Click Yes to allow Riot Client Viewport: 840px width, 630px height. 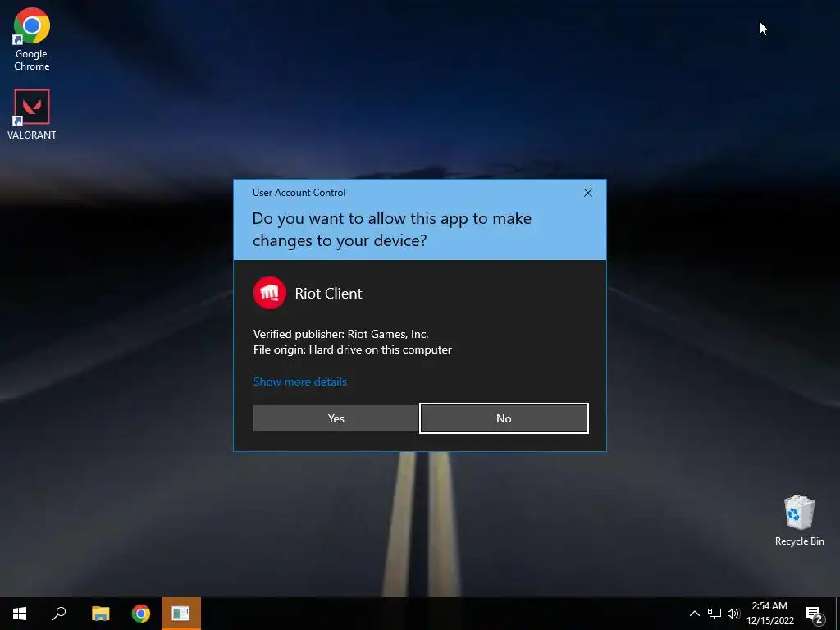pyautogui.click(x=336, y=418)
